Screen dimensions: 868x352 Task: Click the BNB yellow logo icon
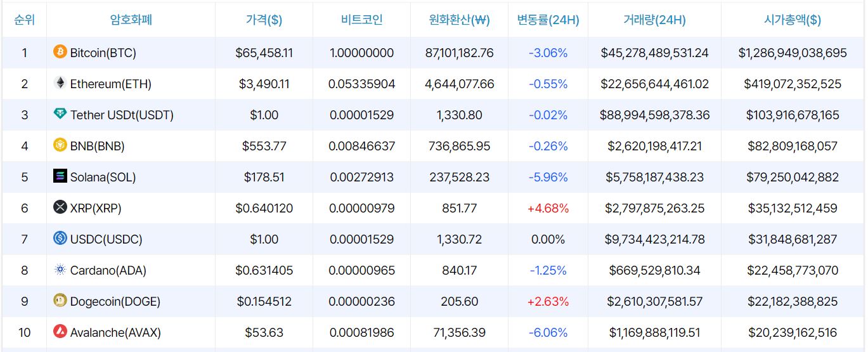[x=60, y=145]
